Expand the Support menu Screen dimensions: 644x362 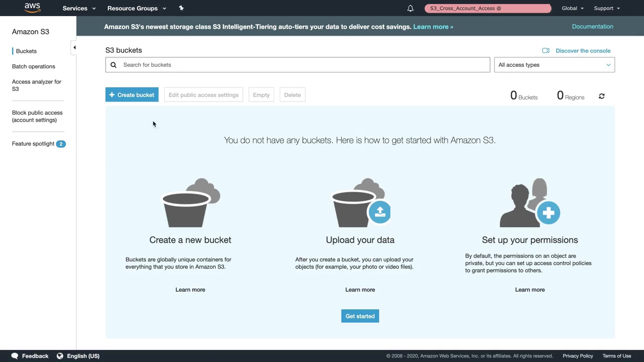(607, 8)
